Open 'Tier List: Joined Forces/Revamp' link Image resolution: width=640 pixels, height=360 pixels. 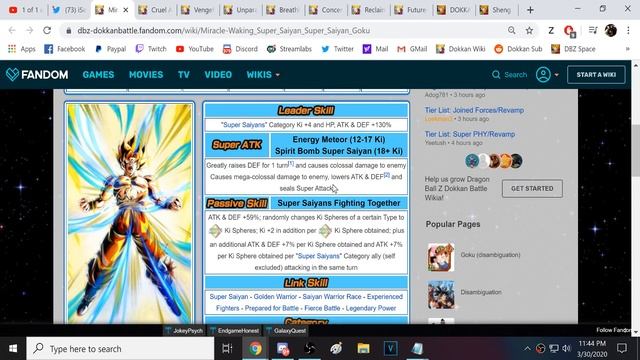tap(474, 110)
